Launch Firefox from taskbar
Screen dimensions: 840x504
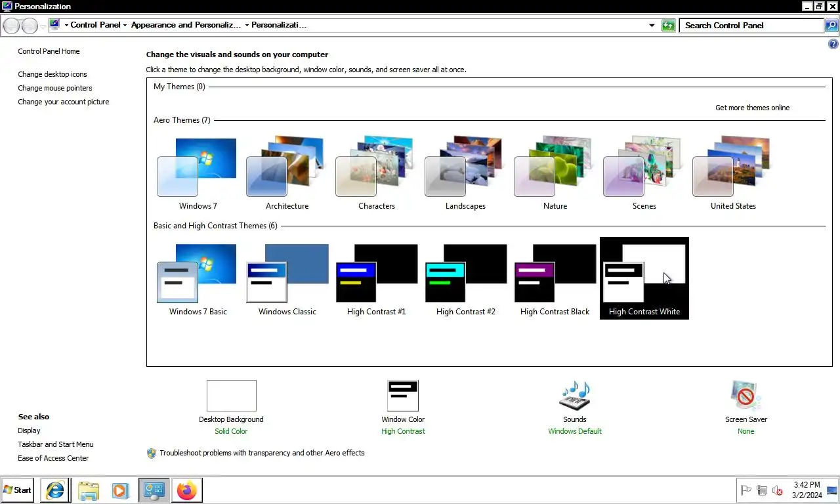coord(187,490)
